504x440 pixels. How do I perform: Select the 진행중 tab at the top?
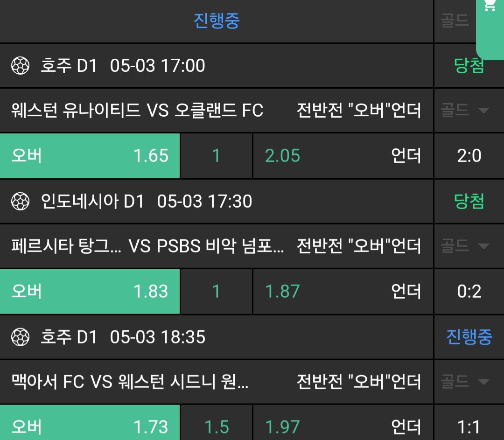[x=217, y=21]
